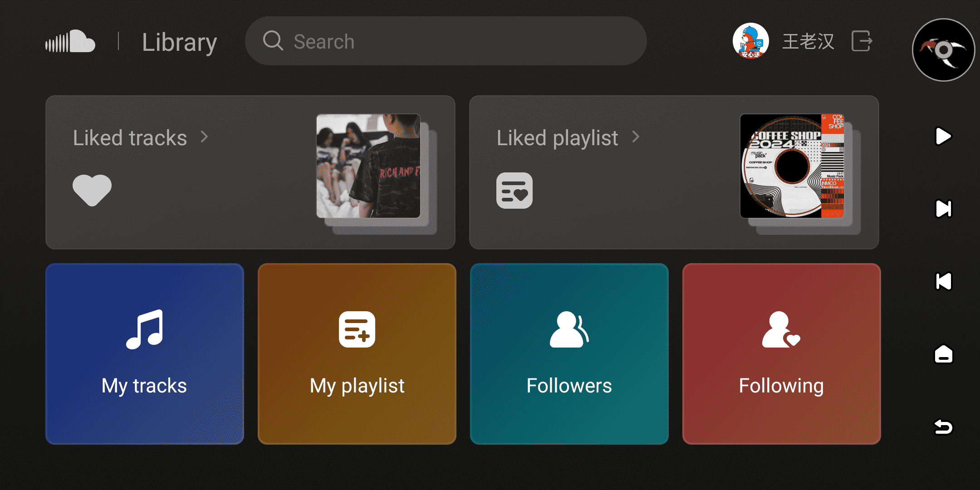Open the My tracks tile

point(145,354)
